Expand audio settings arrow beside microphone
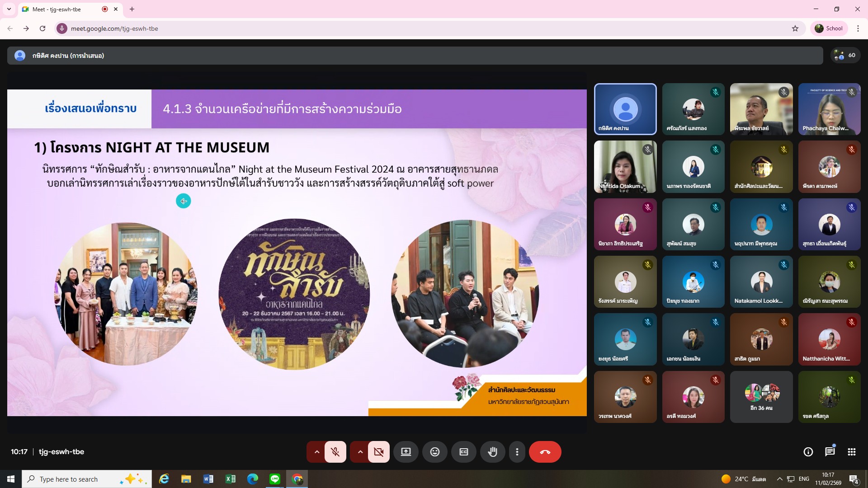Viewport: 868px width, 488px height. click(317, 452)
